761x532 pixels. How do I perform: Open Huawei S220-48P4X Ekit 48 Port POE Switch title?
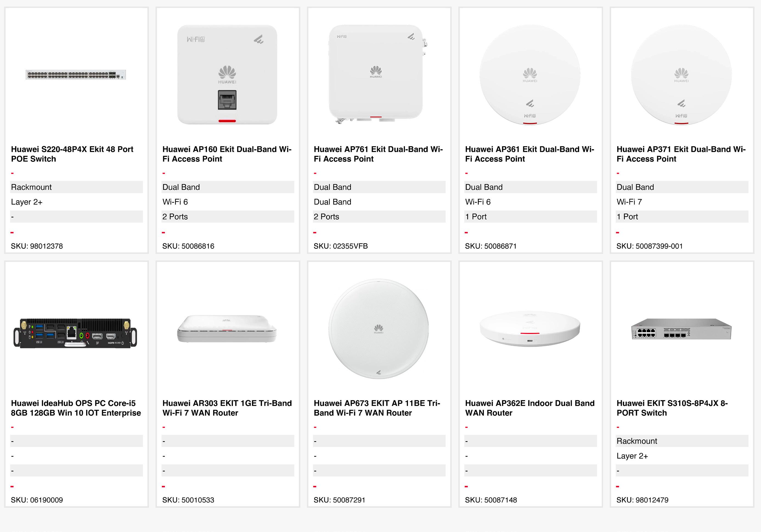tap(72, 154)
